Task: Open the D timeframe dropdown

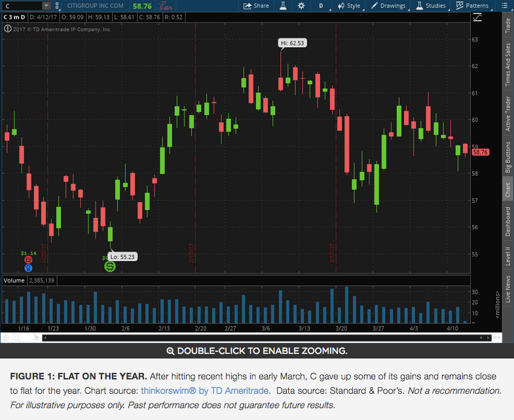Action: coord(321,6)
